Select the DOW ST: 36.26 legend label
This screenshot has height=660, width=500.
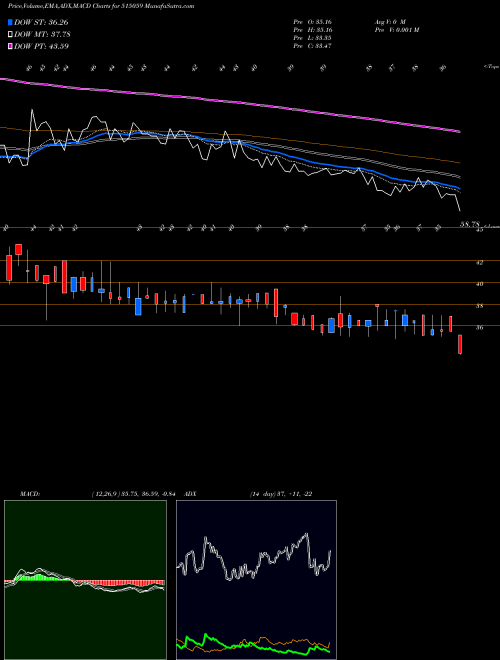(41, 22)
